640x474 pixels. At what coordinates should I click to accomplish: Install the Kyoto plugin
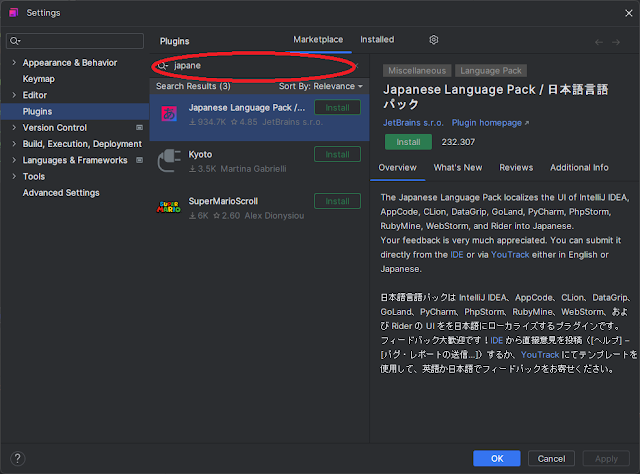point(337,154)
